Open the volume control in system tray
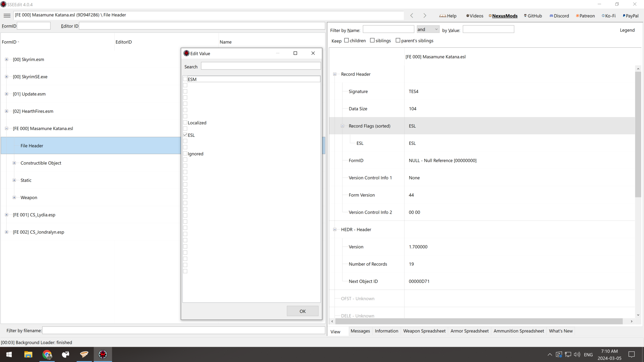This screenshot has width=644, height=362. click(x=577, y=354)
